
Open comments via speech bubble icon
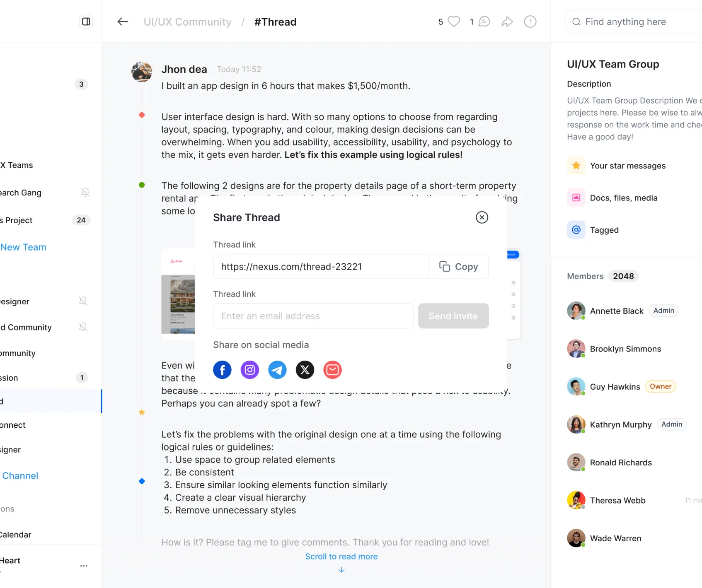[x=484, y=22]
